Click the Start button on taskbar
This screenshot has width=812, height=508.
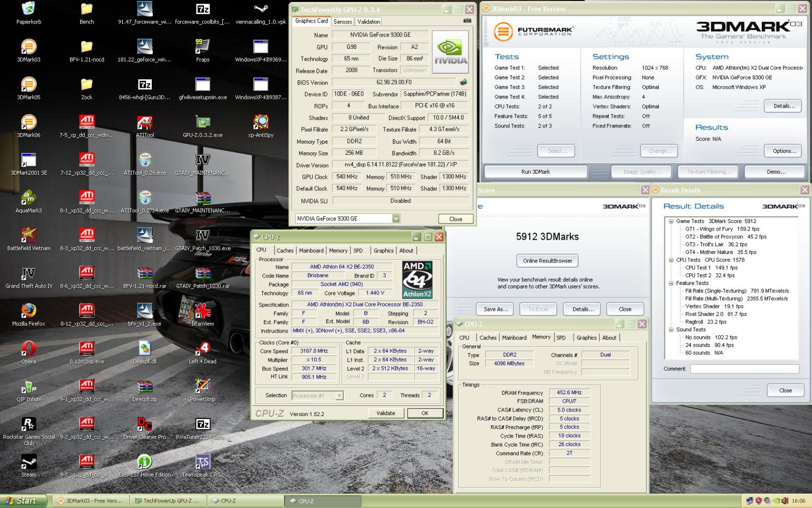23,501
